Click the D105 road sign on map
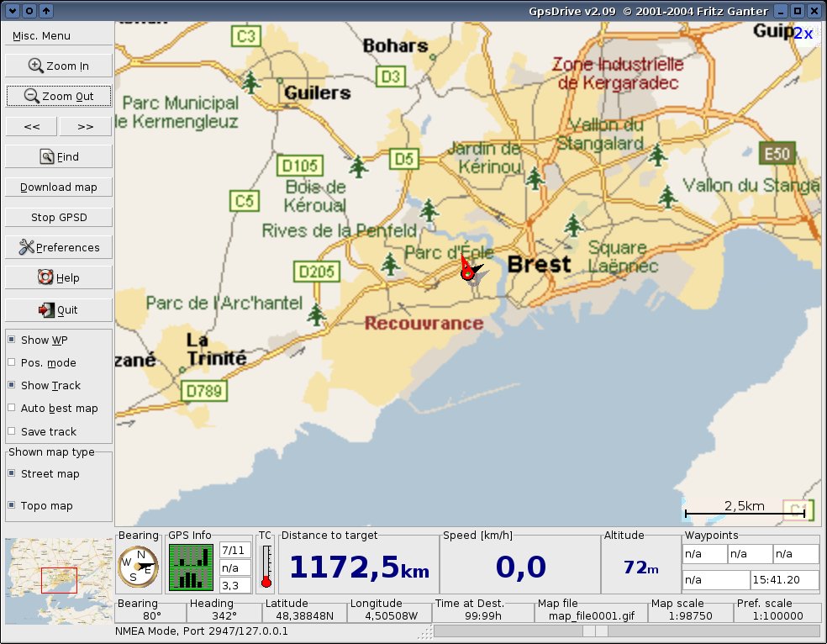The image size is (827, 644). (299, 166)
